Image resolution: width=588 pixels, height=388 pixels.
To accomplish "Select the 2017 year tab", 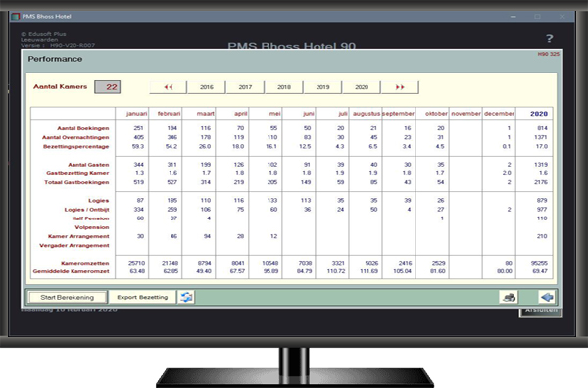I will (x=245, y=87).
